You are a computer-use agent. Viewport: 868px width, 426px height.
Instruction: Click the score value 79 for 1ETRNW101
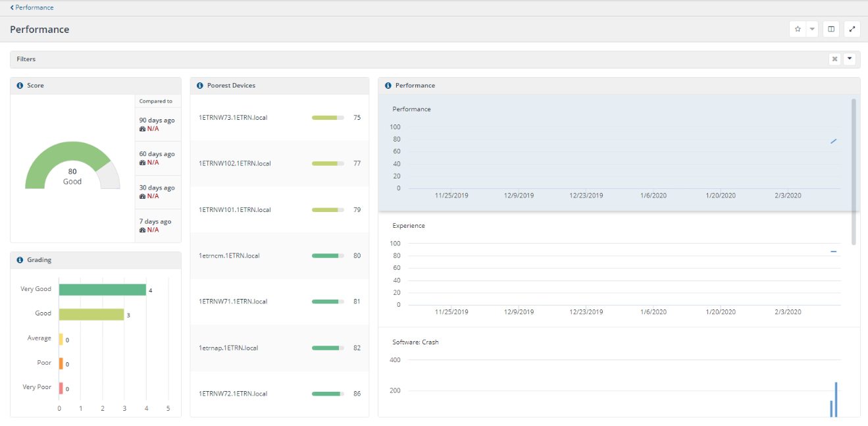357,209
